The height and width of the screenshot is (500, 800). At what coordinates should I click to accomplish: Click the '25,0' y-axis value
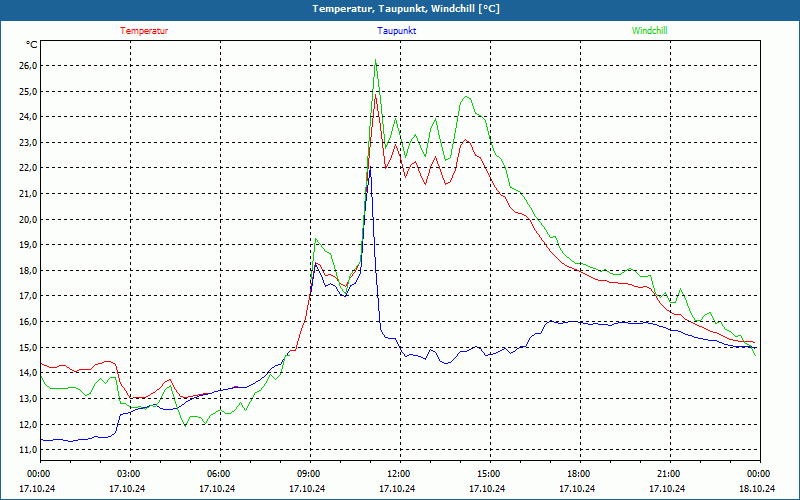click(28, 91)
